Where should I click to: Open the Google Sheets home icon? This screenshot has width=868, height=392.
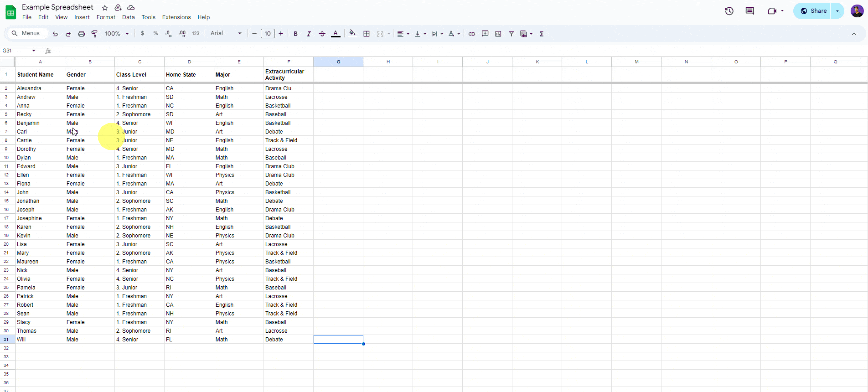(x=10, y=12)
